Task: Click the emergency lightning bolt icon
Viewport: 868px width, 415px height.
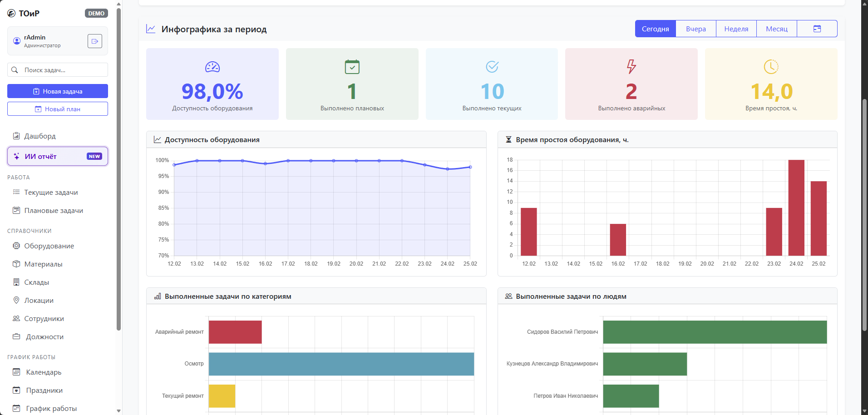Action: tap(631, 67)
